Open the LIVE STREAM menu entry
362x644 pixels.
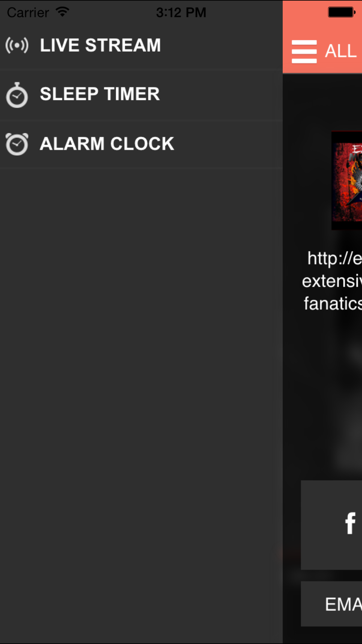click(x=141, y=46)
